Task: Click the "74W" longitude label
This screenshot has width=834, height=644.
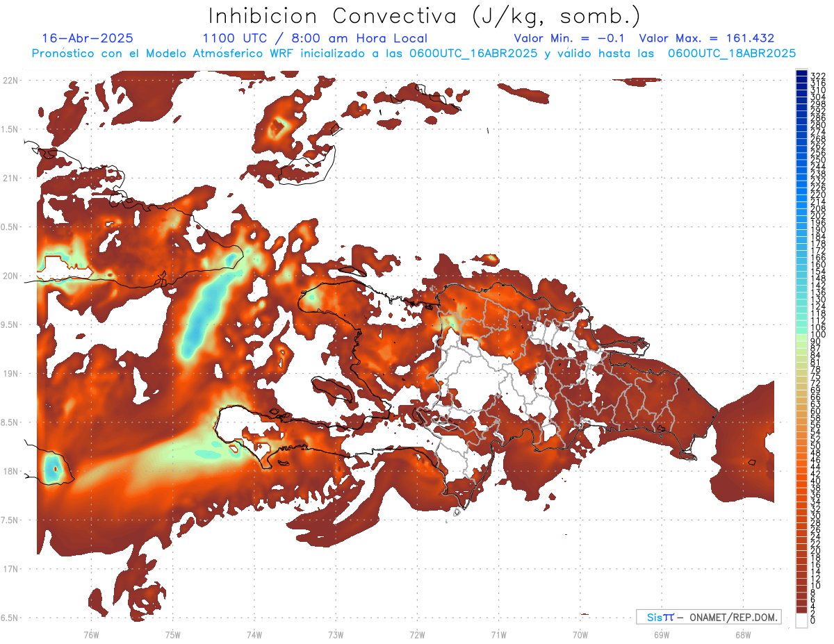Action: point(254,634)
